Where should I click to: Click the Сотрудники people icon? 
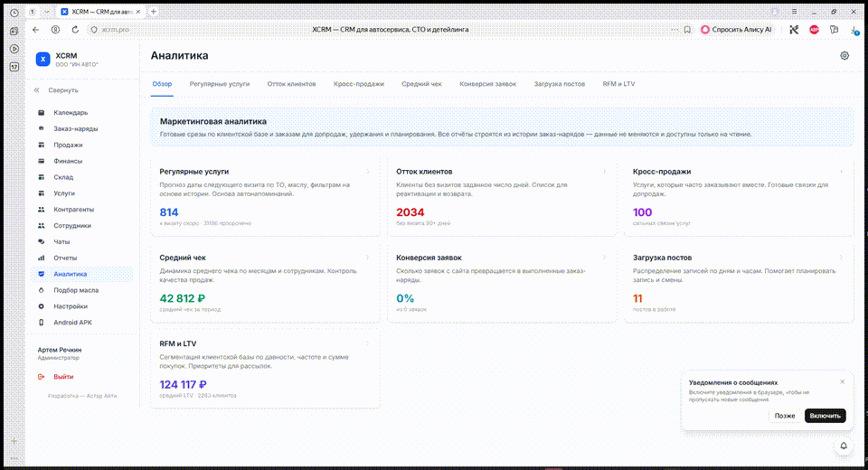coord(41,225)
